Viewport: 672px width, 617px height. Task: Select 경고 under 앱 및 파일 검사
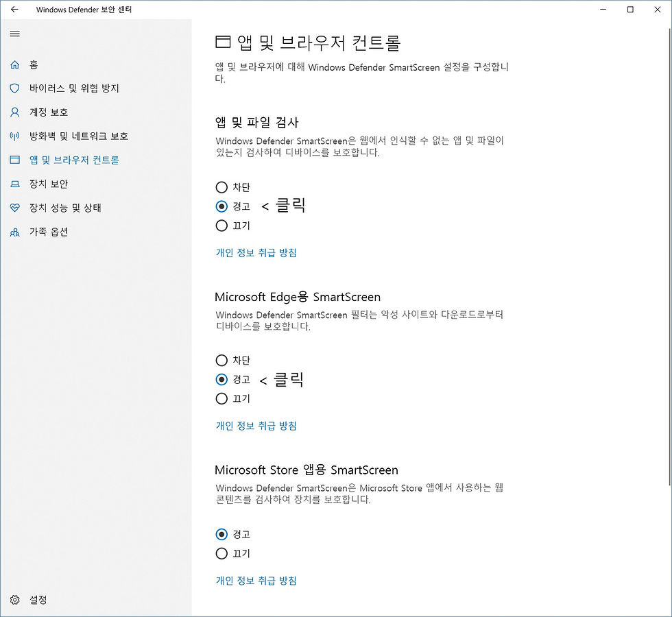pyautogui.click(x=221, y=206)
